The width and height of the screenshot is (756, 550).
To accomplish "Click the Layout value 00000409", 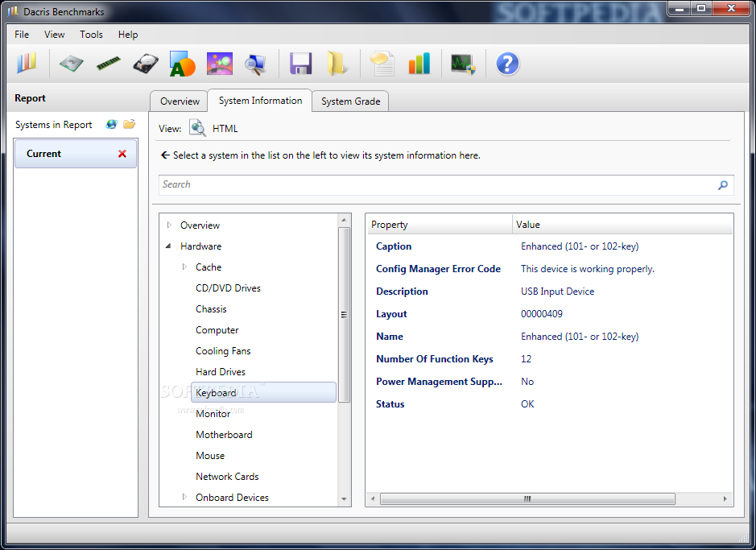I will click(x=542, y=314).
